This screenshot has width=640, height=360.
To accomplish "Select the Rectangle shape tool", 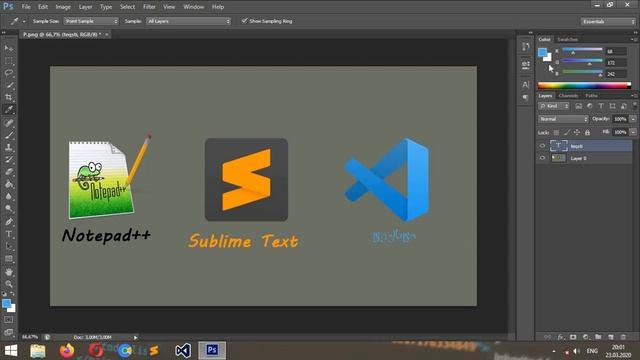I will tap(9, 259).
